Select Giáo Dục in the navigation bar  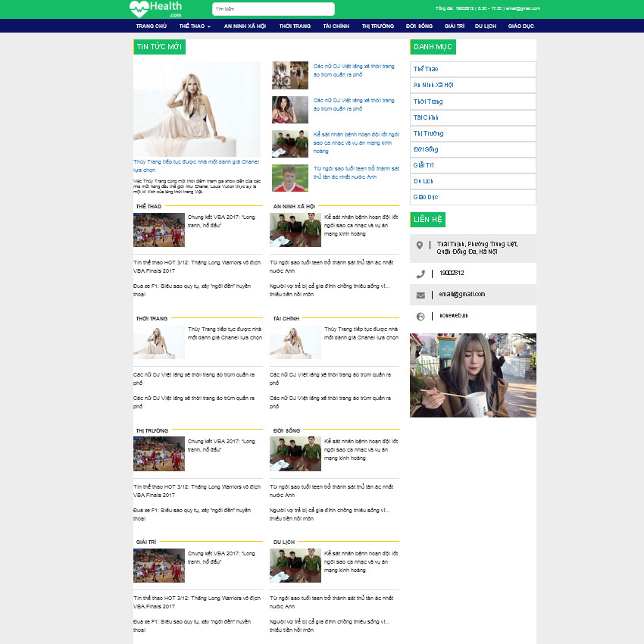pos(521,26)
